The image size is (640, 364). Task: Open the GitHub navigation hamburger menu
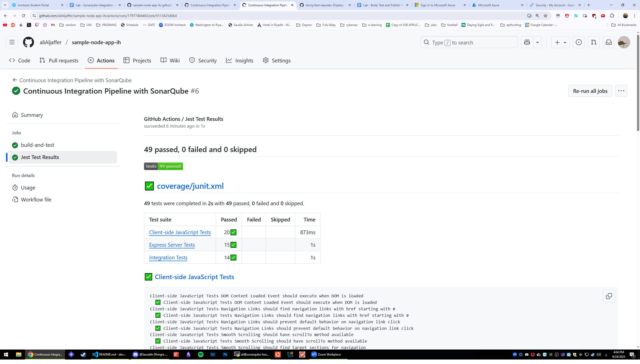12,42
